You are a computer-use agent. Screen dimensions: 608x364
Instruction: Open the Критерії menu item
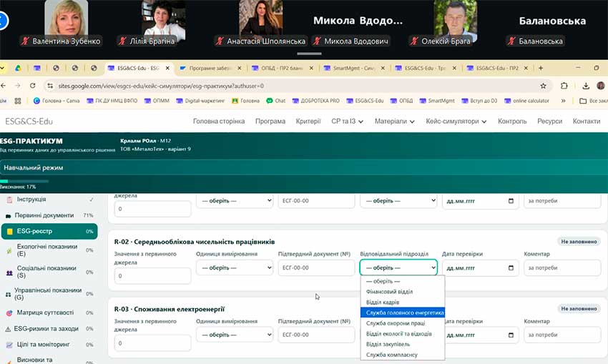pyautogui.click(x=308, y=122)
